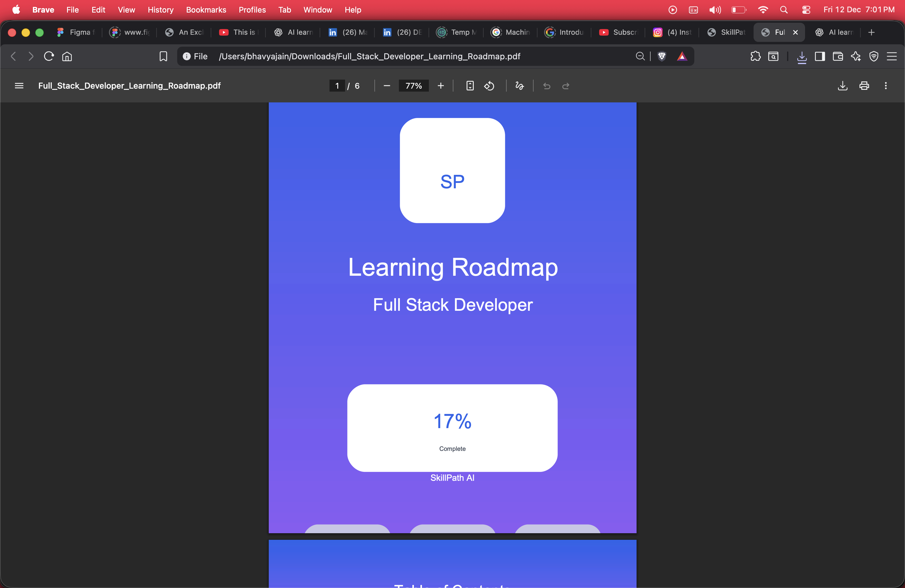Click the PDF rotate counterclockwise icon
This screenshot has width=905, height=588.
tap(489, 86)
